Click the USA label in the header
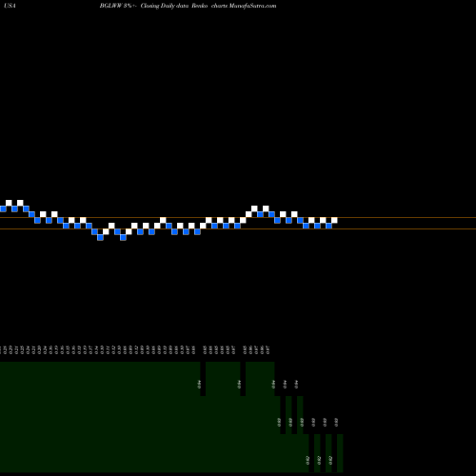Screen dimensions: 476x476 (x=10, y=6)
